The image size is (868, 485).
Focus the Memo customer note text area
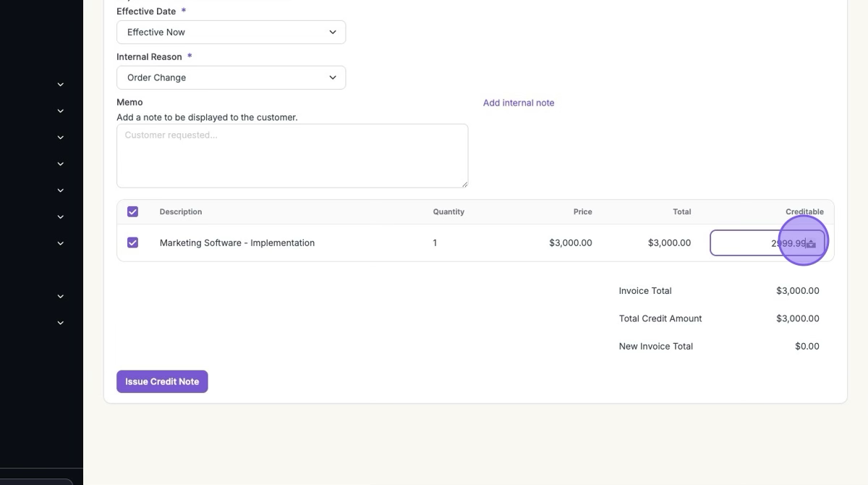tap(292, 156)
